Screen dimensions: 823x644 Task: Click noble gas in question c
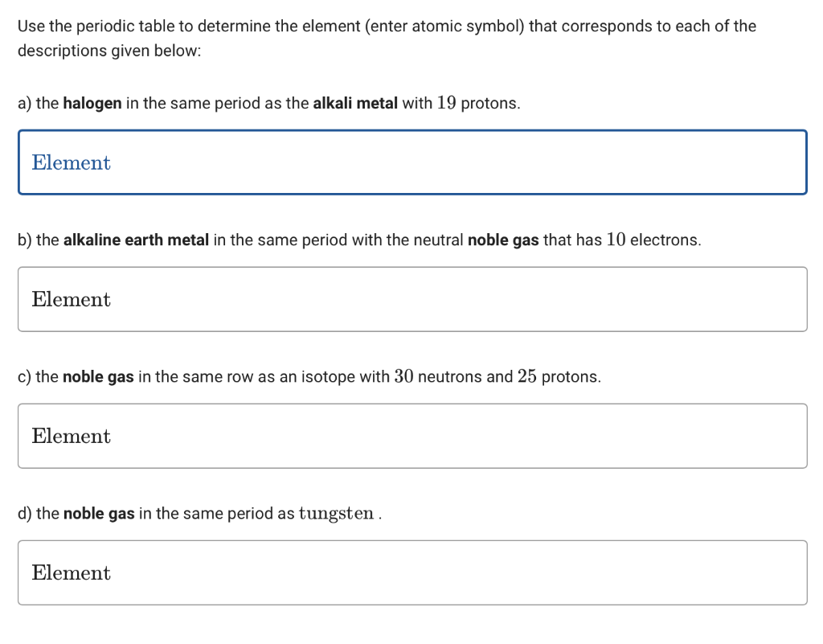pos(98,377)
